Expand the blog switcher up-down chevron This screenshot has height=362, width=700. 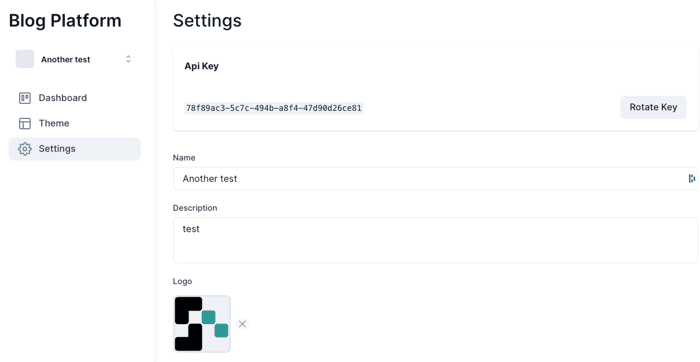point(128,59)
